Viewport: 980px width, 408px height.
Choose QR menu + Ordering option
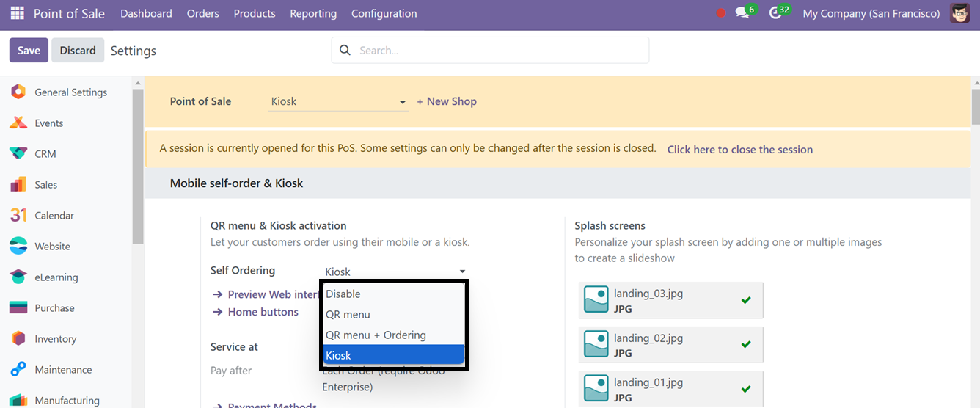coord(393,335)
